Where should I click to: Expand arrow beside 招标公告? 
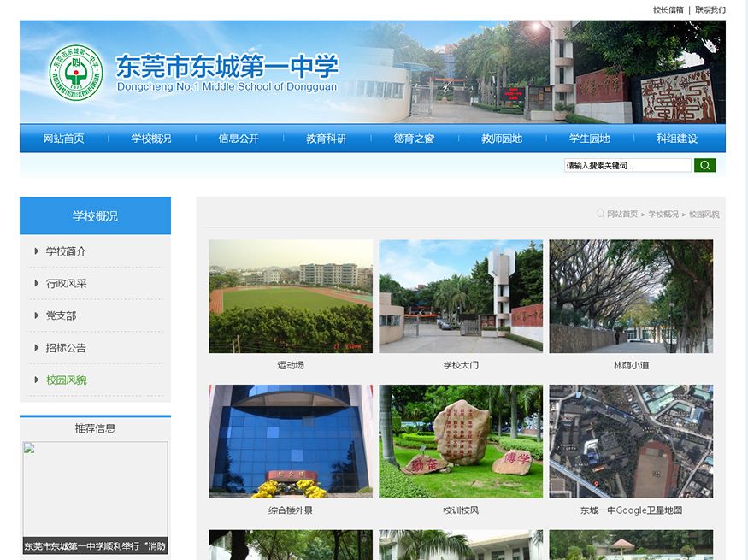[x=36, y=348]
